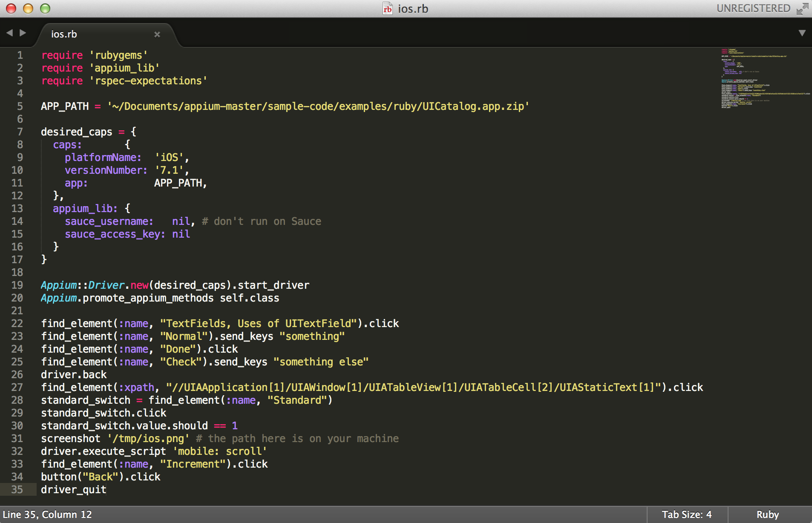This screenshot has height=523, width=812.
Task: Click versionNumber: key
Action: click(106, 170)
